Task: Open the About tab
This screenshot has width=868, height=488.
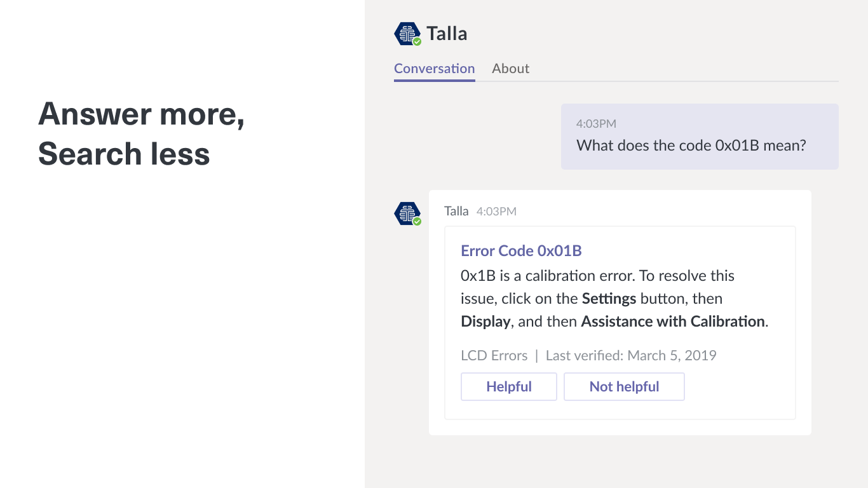Action: tap(510, 69)
